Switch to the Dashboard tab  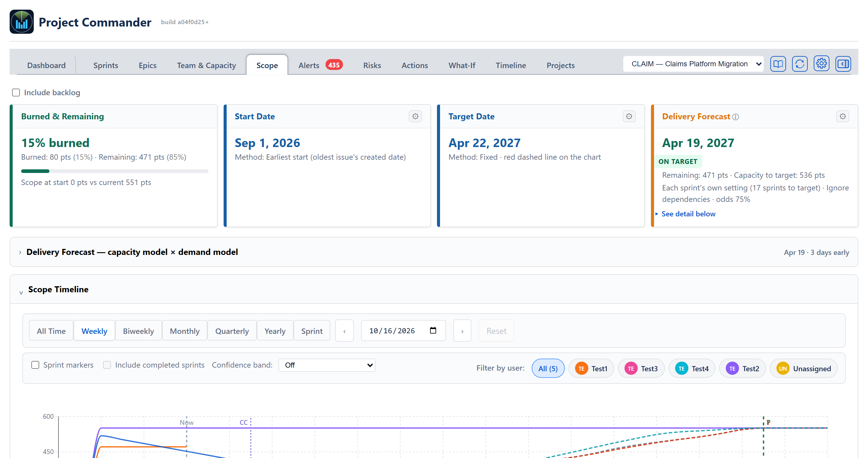point(46,65)
